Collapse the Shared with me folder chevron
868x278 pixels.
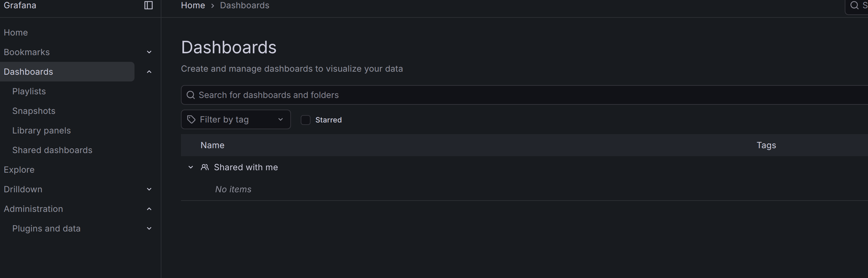pos(191,167)
